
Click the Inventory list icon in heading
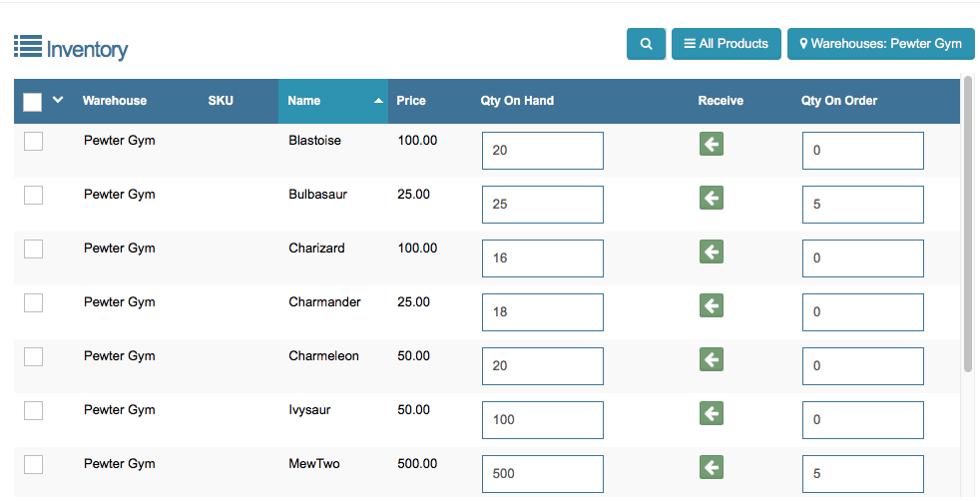27,47
